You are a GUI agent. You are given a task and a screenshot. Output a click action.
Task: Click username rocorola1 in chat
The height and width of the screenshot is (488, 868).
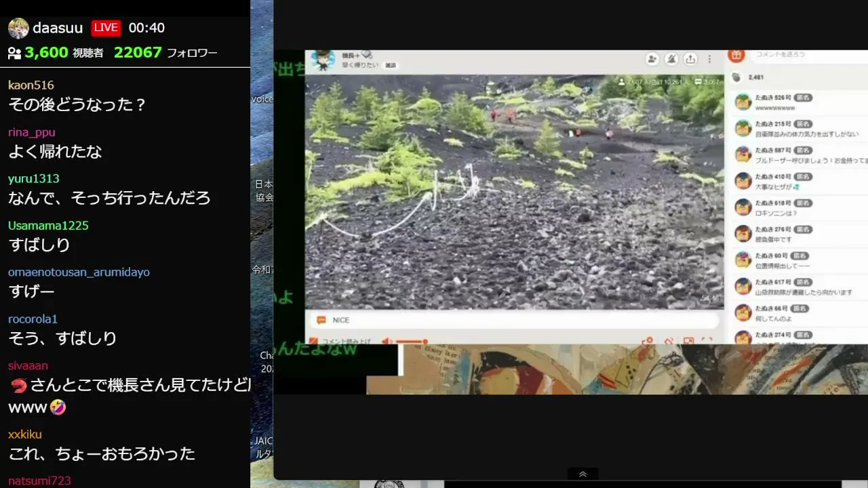[x=33, y=319]
